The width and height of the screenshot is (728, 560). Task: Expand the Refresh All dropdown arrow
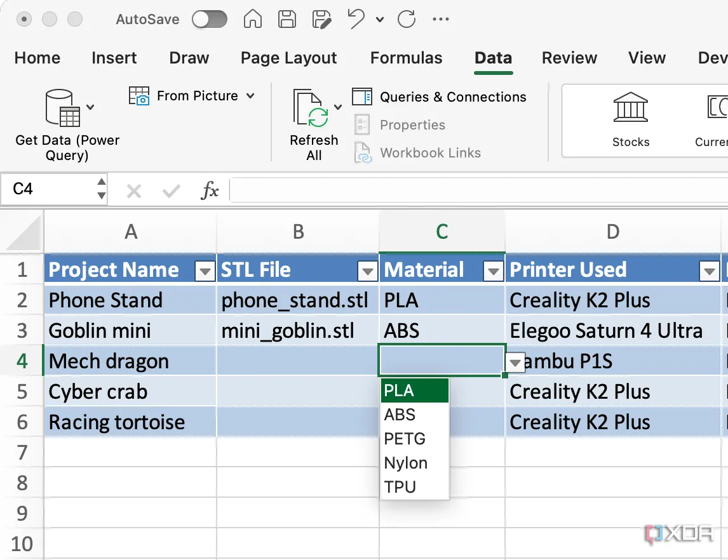(x=338, y=107)
